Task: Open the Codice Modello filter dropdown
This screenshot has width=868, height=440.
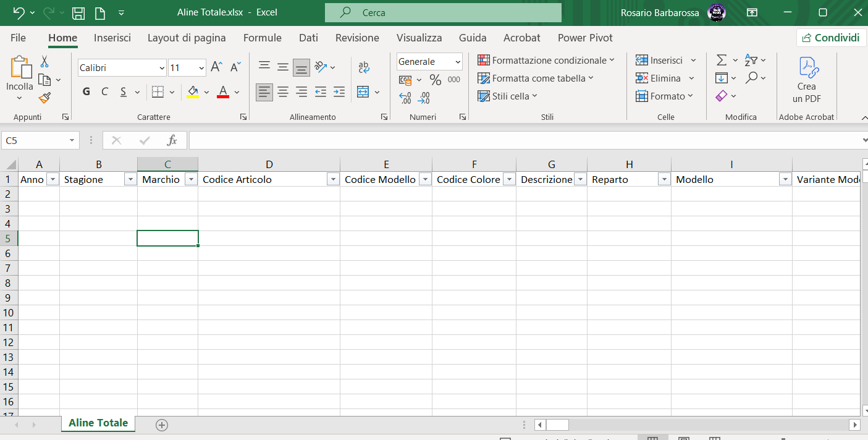Action: [425, 179]
